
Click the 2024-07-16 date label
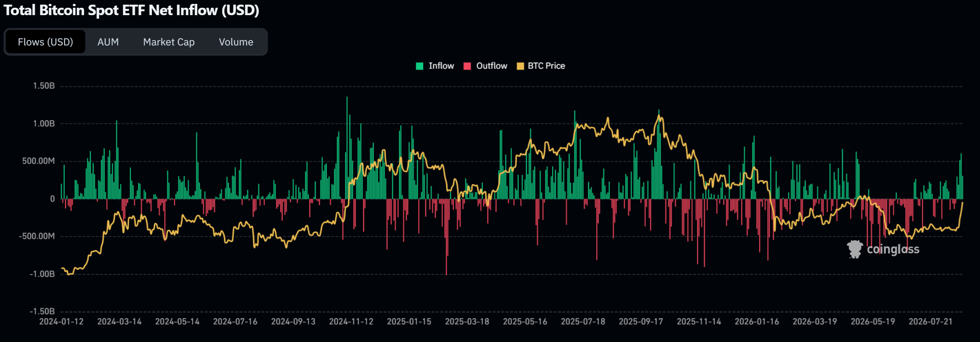pos(235,322)
